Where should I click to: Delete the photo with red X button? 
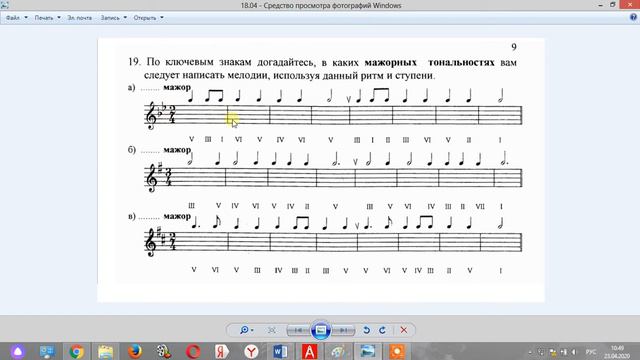(404, 330)
